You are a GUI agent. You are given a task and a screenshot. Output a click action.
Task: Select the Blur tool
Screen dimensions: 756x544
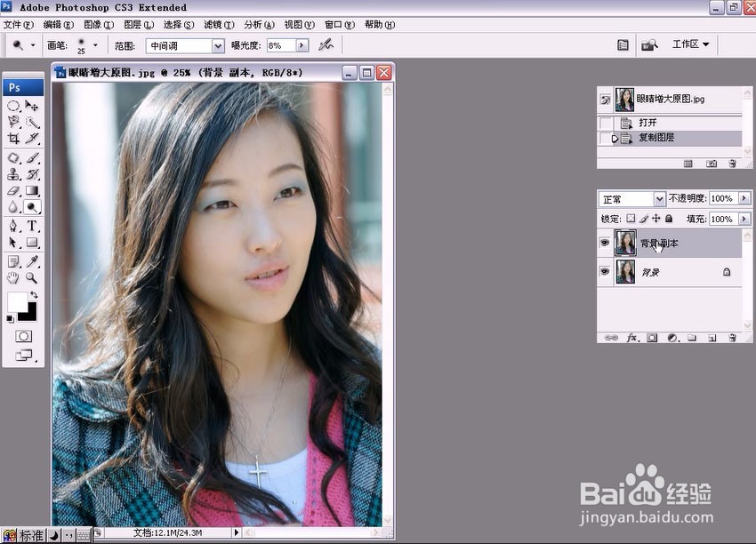[x=13, y=207]
